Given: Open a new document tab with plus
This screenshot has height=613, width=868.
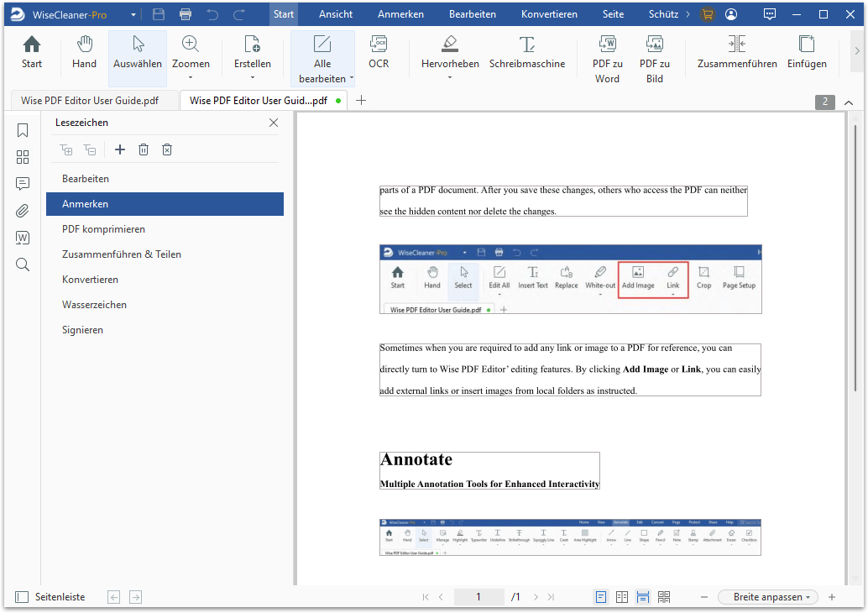Looking at the screenshot, I should pyautogui.click(x=361, y=100).
